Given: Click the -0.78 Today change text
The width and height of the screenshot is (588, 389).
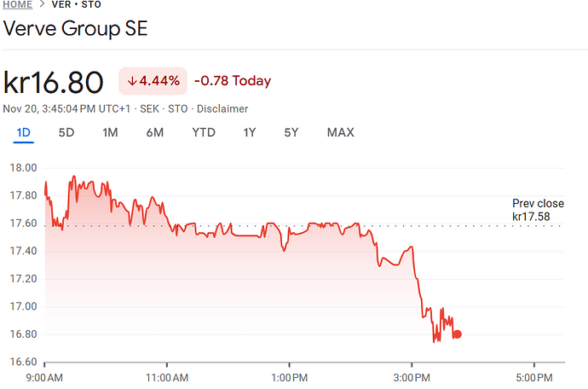Looking at the screenshot, I should point(233,81).
